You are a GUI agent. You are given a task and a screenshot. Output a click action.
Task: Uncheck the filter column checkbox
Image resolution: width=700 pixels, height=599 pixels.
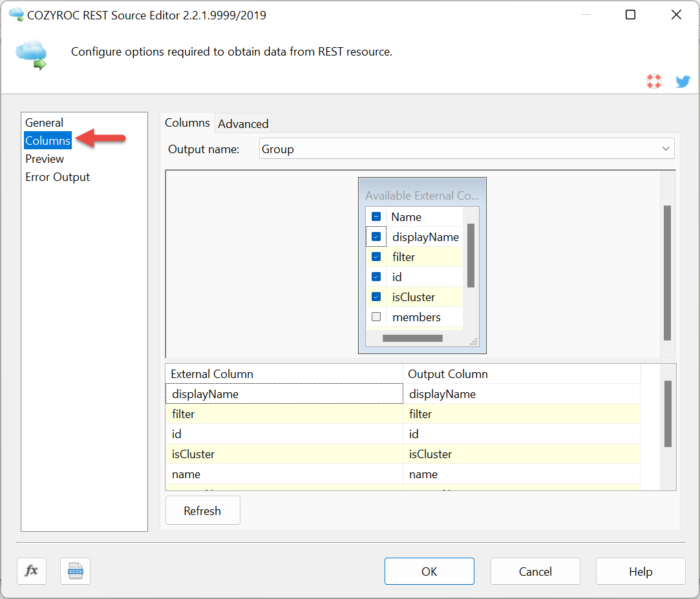click(x=376, y=257)
